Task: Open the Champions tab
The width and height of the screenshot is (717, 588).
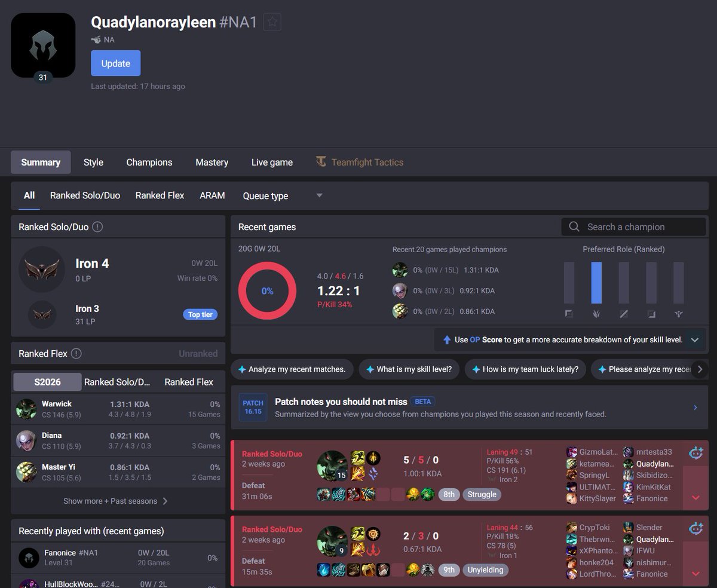Action: click(149, 162)
